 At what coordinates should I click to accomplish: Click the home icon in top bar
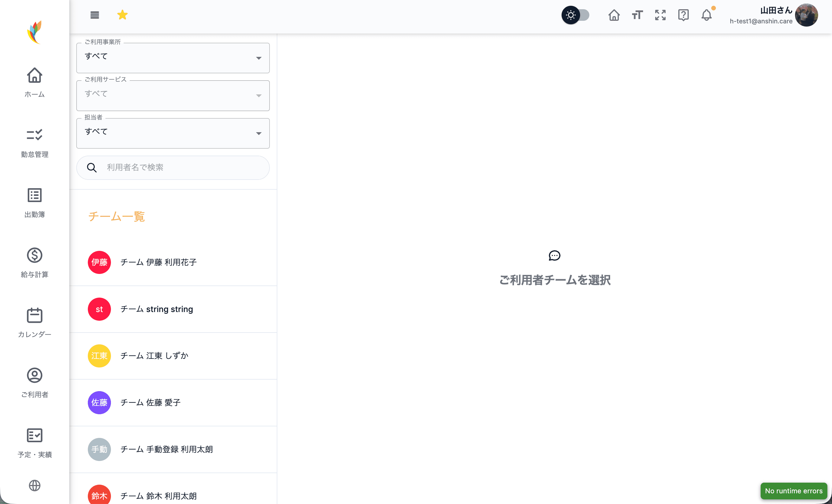(614, 15)
